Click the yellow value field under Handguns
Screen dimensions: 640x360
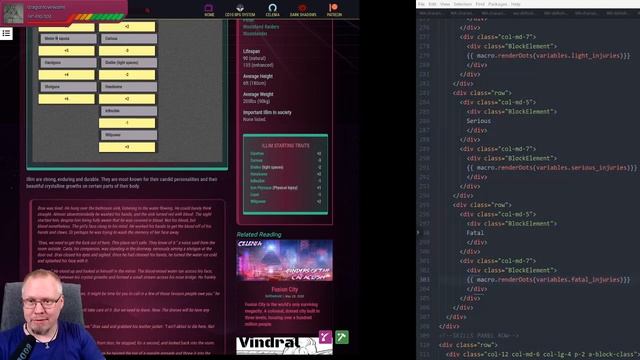click(67, 75)
